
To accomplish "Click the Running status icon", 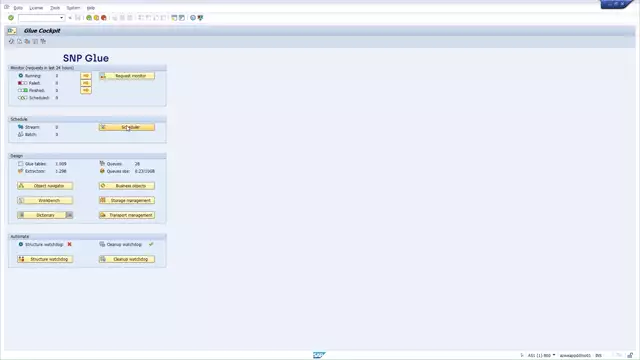I will click(21, 76).
